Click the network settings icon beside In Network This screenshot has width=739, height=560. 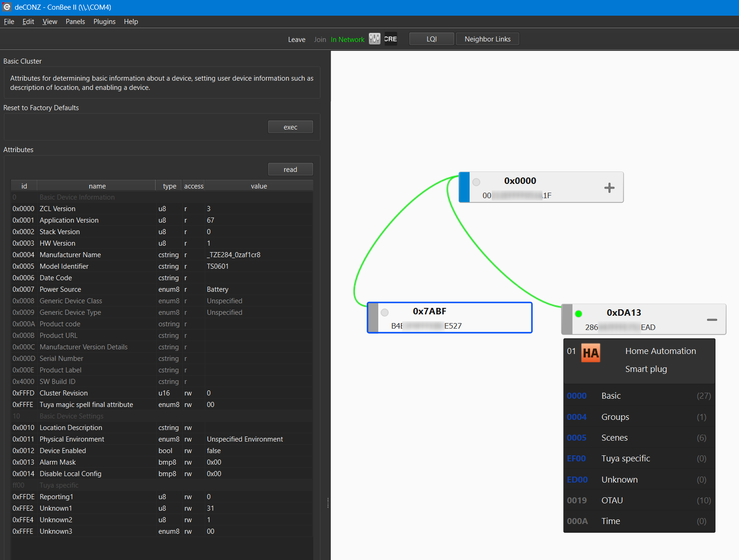375,39
